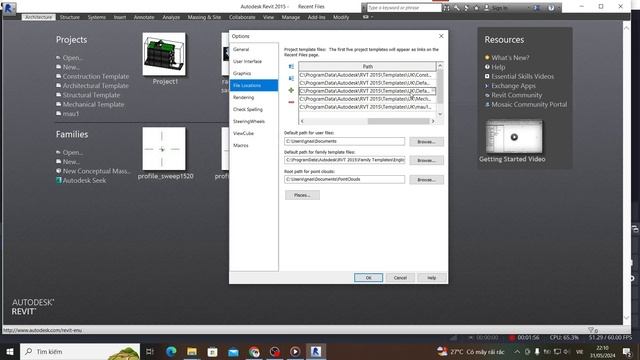The height and width of the screenshot is (360, 640).
Task: Click the Windows Start button
Action: 10,351
